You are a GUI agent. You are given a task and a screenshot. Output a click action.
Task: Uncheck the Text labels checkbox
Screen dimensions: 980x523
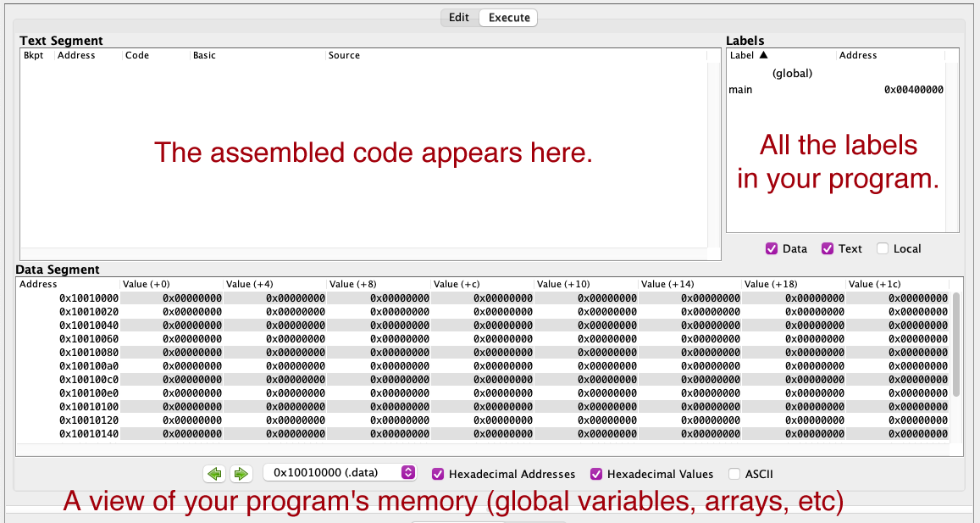[828, 248]
